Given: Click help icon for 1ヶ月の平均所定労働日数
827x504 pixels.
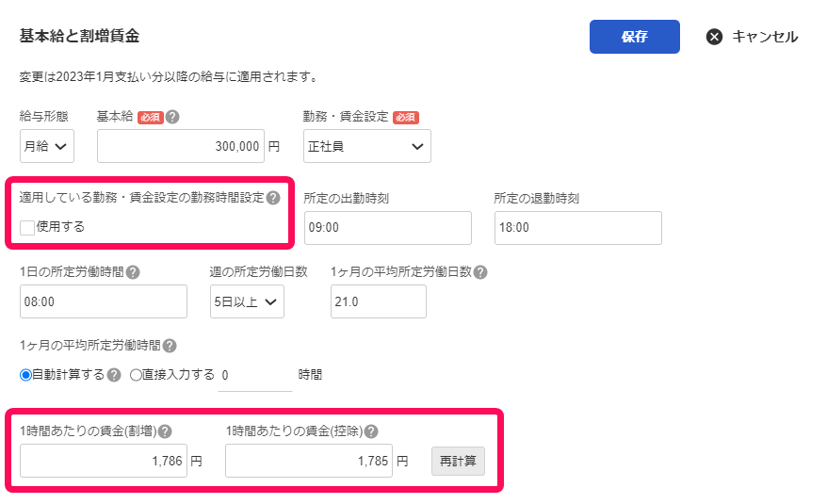Looking at the screenshot, I should click(480, 272).
